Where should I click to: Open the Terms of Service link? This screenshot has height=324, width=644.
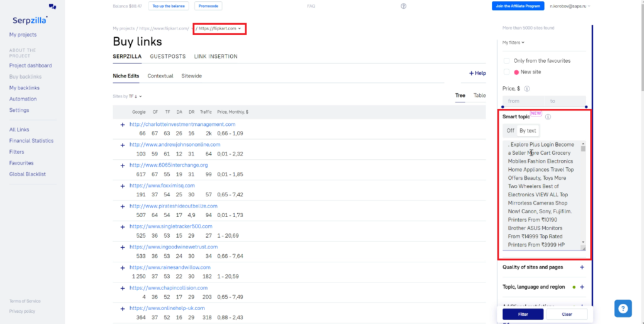25,301
